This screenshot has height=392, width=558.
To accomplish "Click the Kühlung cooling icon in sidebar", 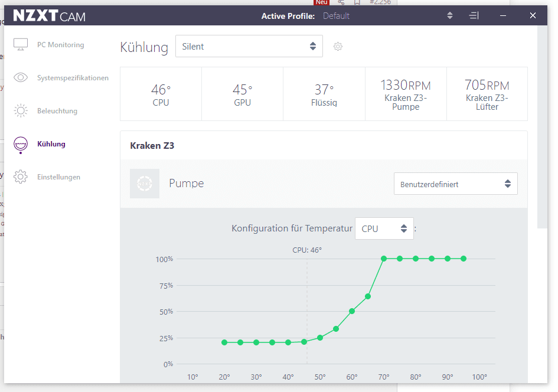I will coord(21,145).
